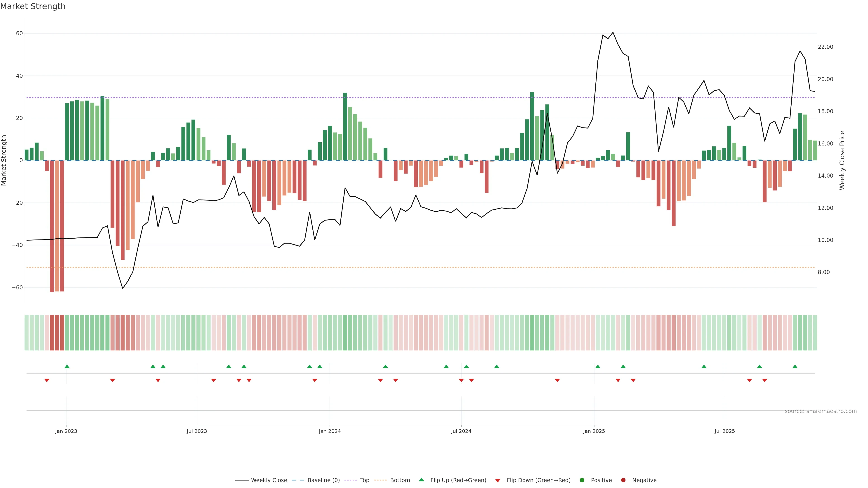The width and height of the screenshot is (868, 488).
Task: Click Flip Up green triangle legend icon
Action: 421,480
